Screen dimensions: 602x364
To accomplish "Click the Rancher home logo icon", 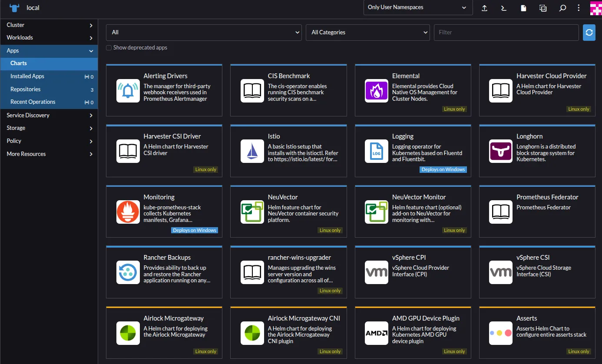I will (x=14, y=8).
